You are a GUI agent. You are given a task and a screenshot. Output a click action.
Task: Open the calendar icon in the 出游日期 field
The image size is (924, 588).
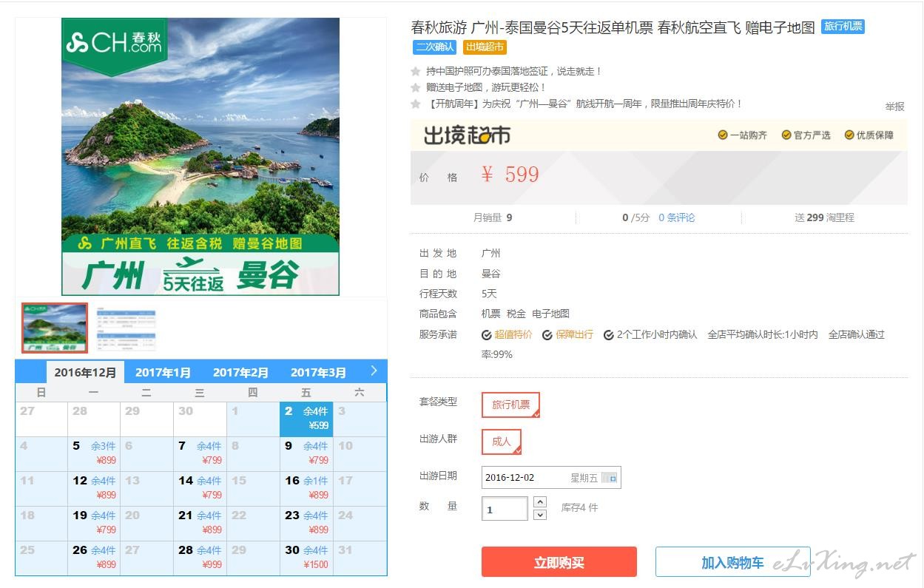point(609,478)
